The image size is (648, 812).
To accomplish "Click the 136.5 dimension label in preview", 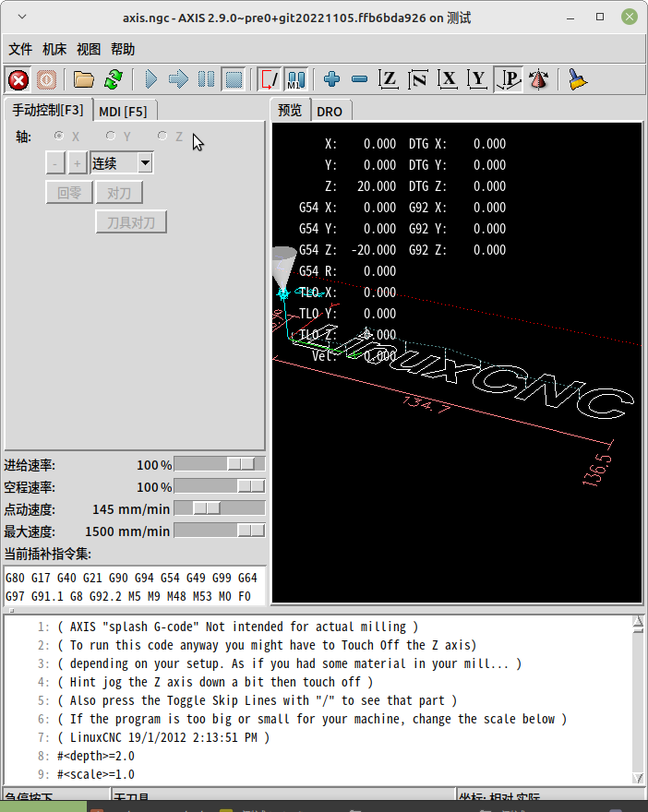I will pos(597,471).
